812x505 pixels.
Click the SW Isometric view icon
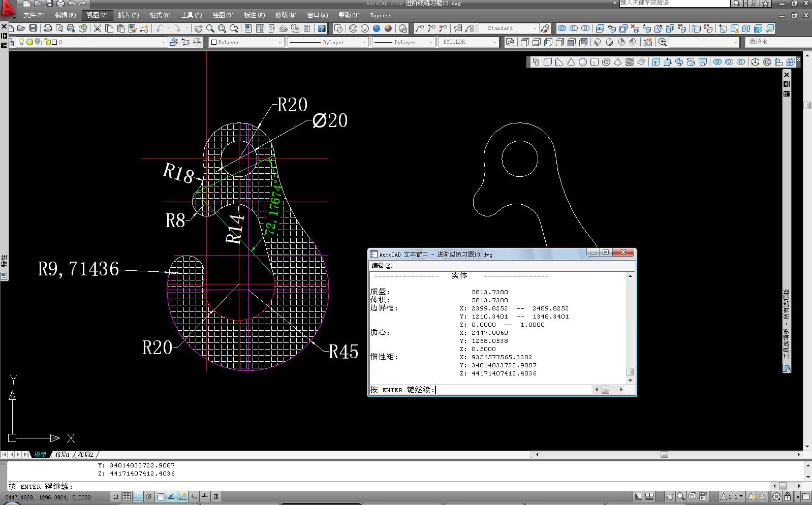tap(598, 42)
